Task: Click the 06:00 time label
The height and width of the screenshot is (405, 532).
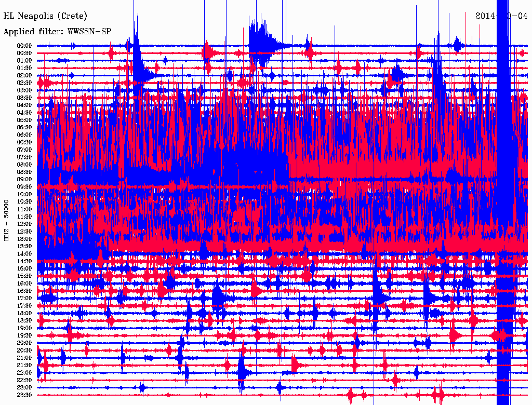Action: [24, 135]
